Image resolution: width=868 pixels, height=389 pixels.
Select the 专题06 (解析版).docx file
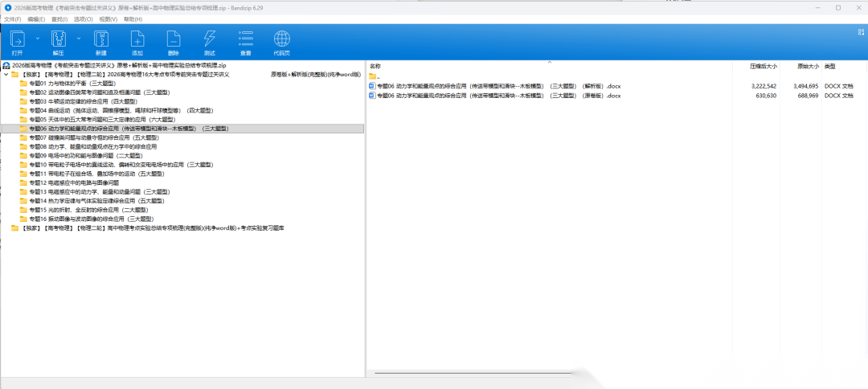pos(494,85)
